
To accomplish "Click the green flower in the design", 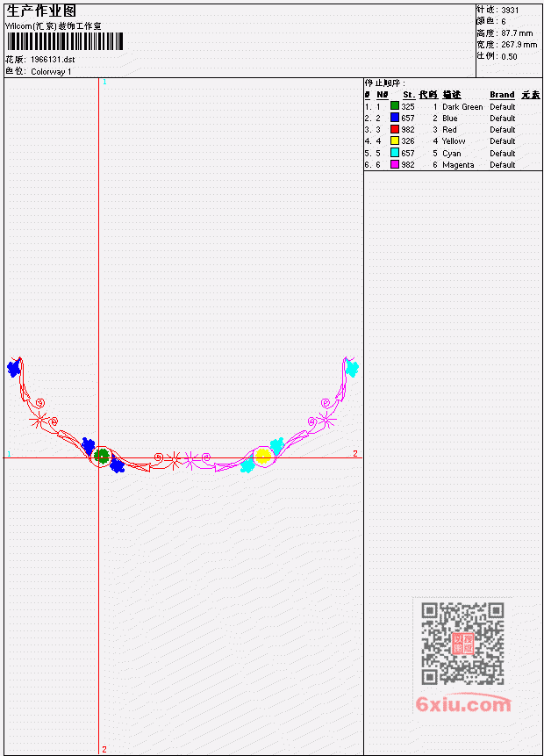I will (101, 456).
